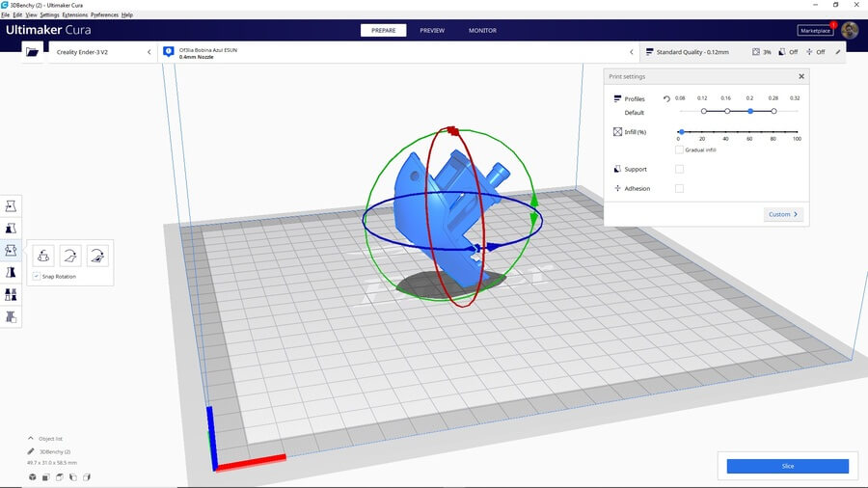Switch to top view camera icon
The image size is (868, 488).
point(59,477)
